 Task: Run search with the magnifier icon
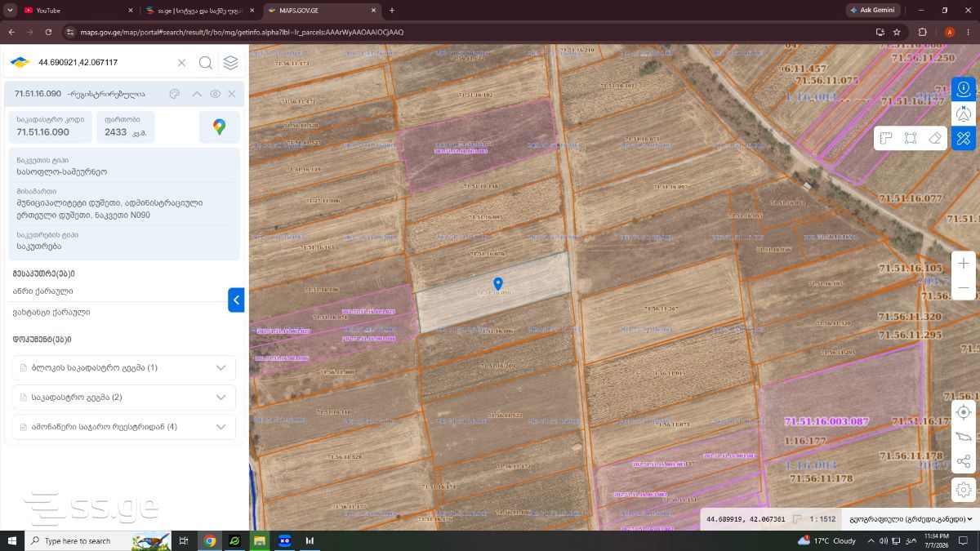pyautogui.click(x=206, y=63)
